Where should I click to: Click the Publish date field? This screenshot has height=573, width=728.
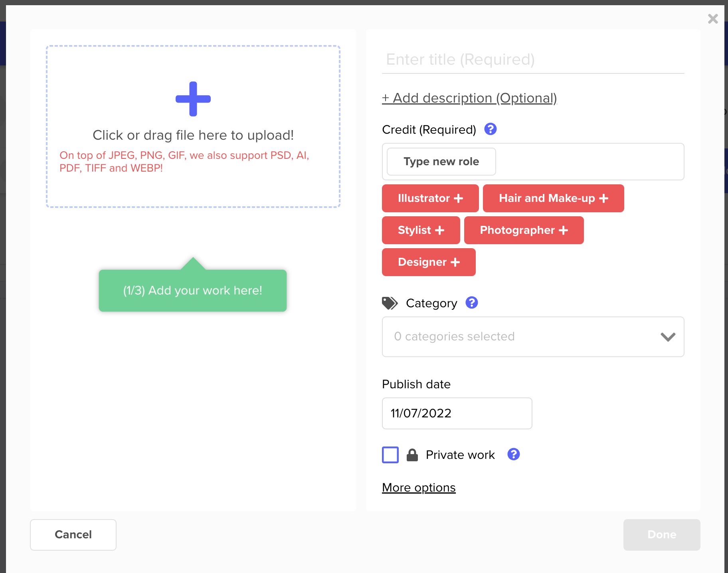(x=457, y=413)
